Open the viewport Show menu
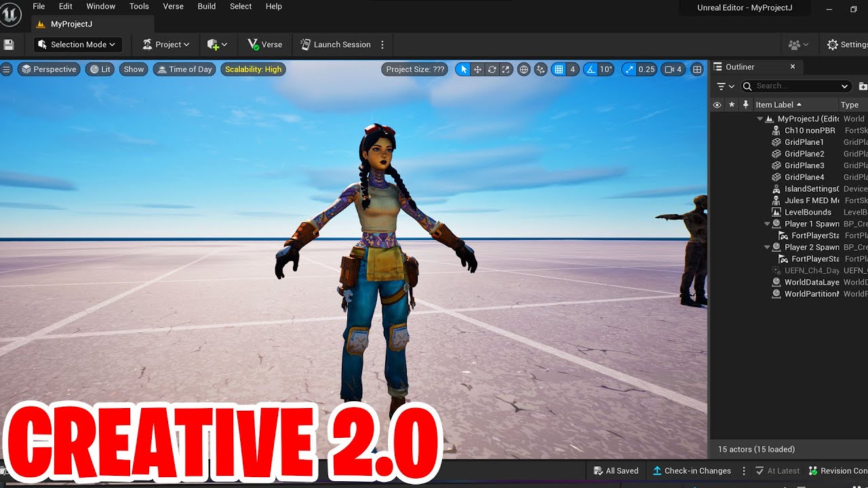Screen dimensions: 868x488 click(x=134, y=69)
